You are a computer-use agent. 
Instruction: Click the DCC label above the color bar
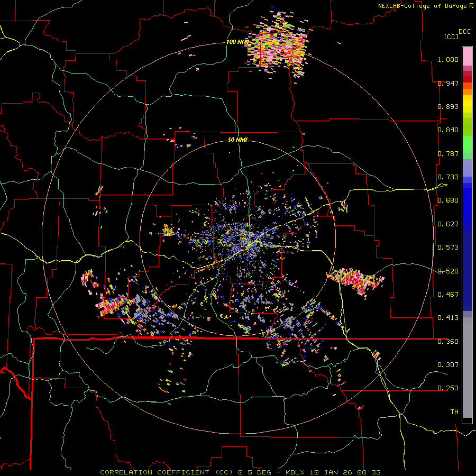(465, 32)
